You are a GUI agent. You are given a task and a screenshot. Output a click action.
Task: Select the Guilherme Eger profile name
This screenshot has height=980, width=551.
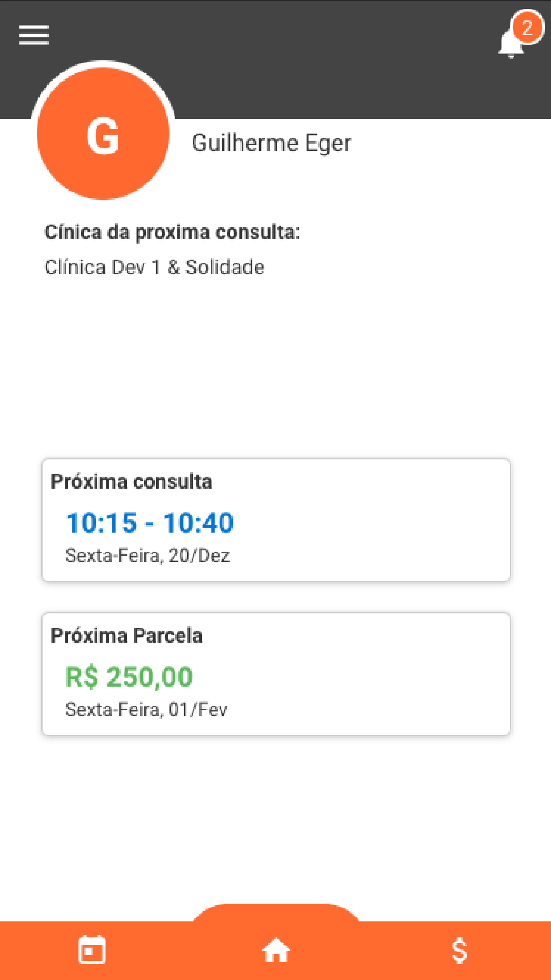271,143
